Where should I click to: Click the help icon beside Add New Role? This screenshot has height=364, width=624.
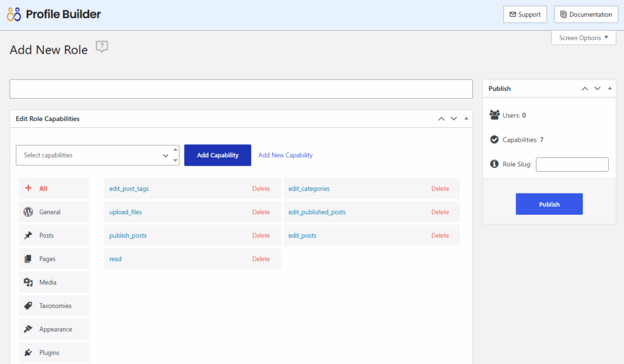[x=102, y=47]
